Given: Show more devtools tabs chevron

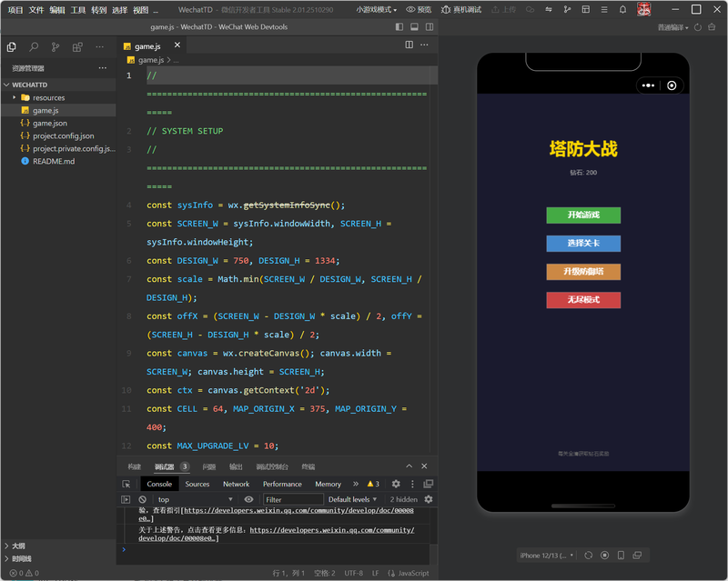Looking at the screenshot, I should point(356,484).
